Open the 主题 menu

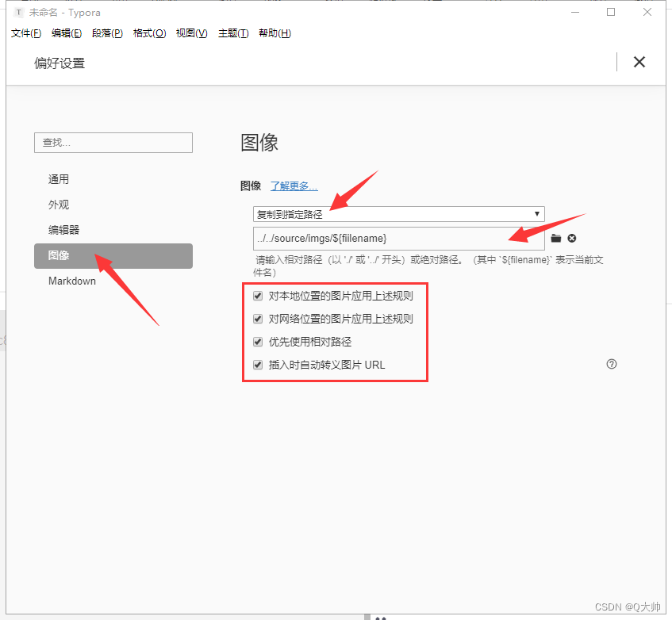coord(232,33)
